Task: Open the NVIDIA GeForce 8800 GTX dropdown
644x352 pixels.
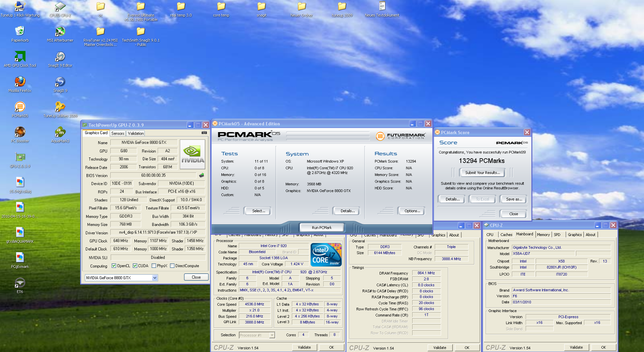Action: click(x=155, y=278)
